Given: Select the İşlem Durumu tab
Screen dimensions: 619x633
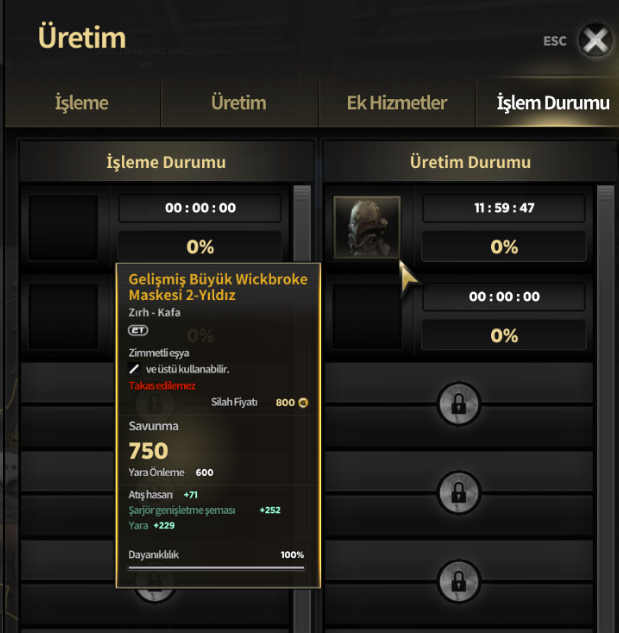Looking at the screenshot, I should pyautogui.click(x=552, y=103).
